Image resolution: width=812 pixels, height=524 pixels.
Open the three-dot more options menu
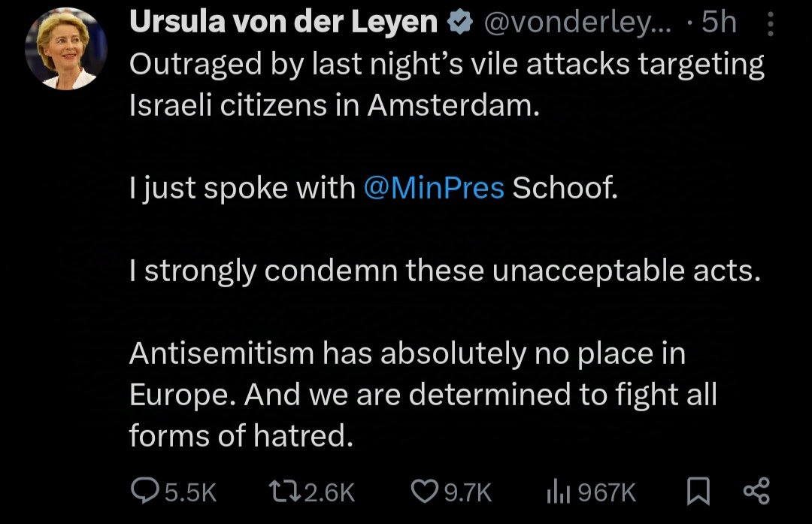coord(770,26)
